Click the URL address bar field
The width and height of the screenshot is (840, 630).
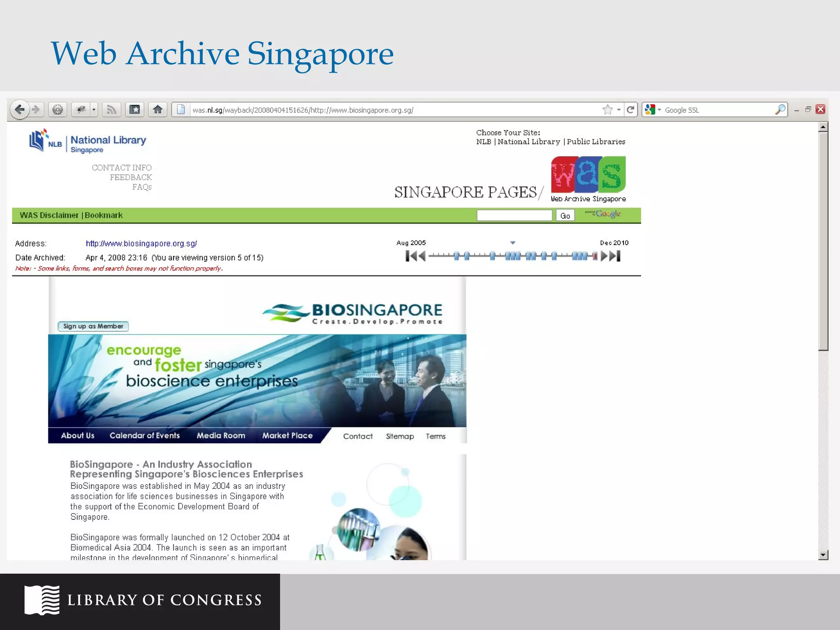394,110
